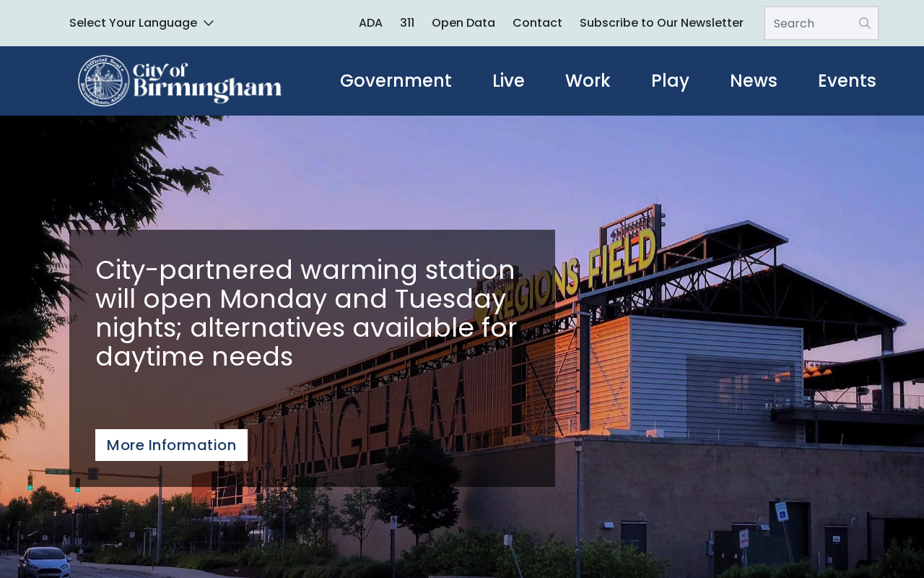Image resolution: width=924 pixels, height=578 pixels.
Task: Go to the Events section
Action: coord(847,81)
